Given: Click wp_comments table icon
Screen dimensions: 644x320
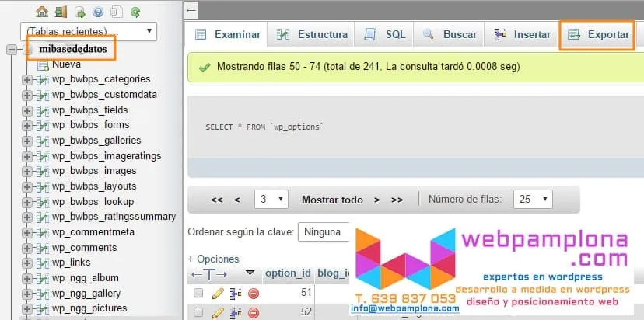Looking at the screenshot, I should point(43,249).
